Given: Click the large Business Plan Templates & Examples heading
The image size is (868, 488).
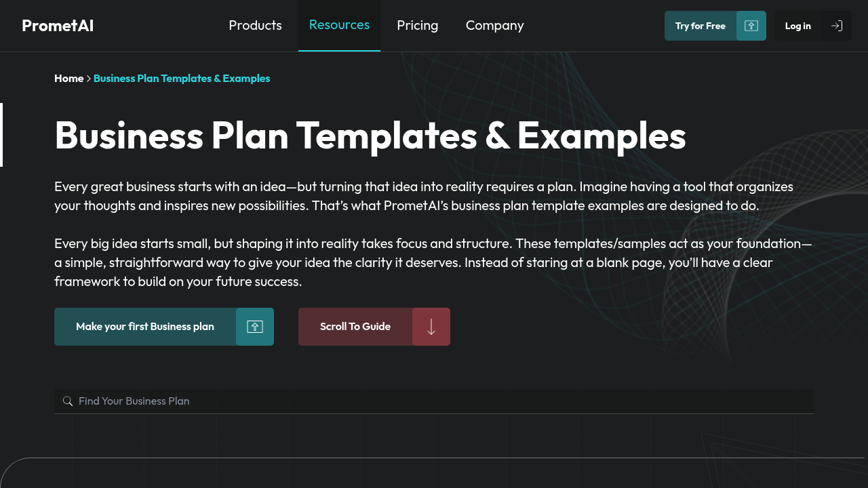Looking at the screenshot, I should (370, 135).
